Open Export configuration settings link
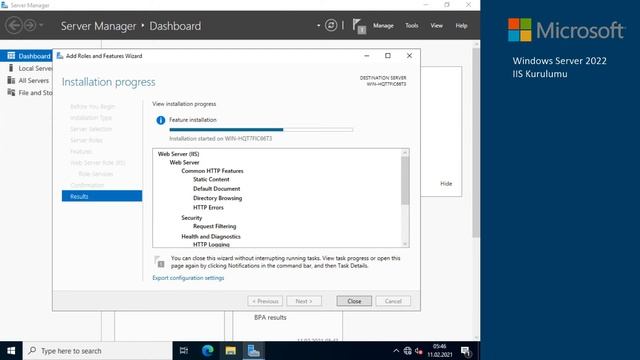Image resolution: width=640 pixels, height=360 pixels. coord(188,278)
